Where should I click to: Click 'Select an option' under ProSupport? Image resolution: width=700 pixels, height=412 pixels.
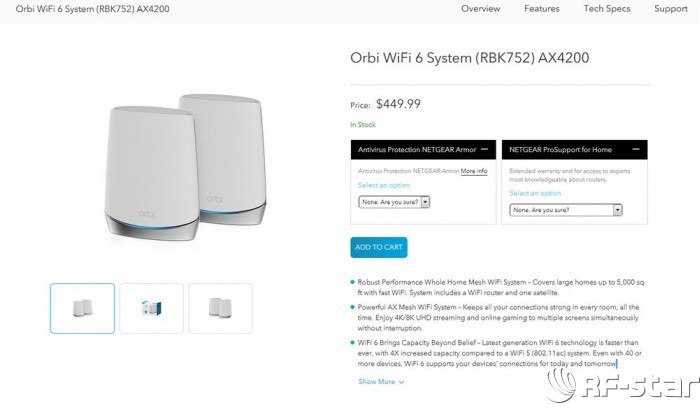[x=535, y=193]
